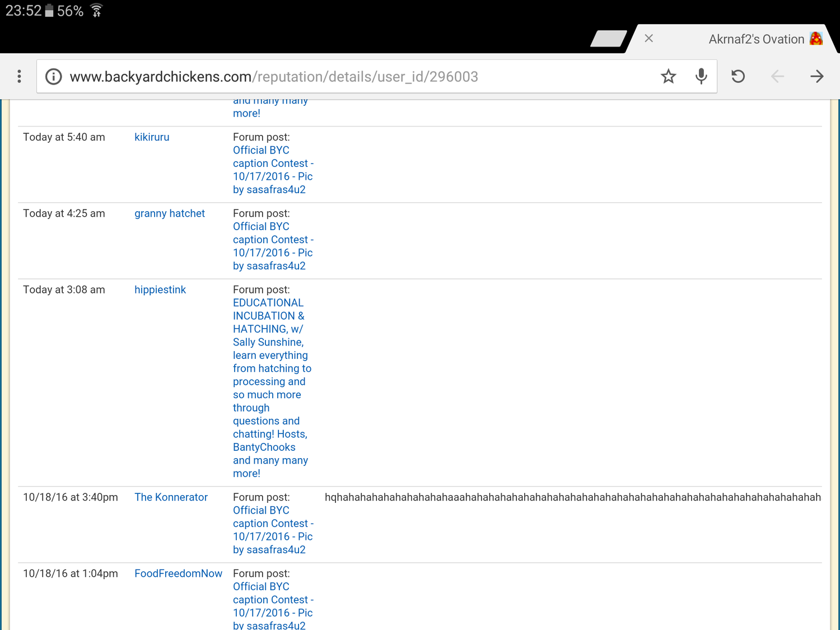Open the Chrome three-dot menu

pos(19,77)
